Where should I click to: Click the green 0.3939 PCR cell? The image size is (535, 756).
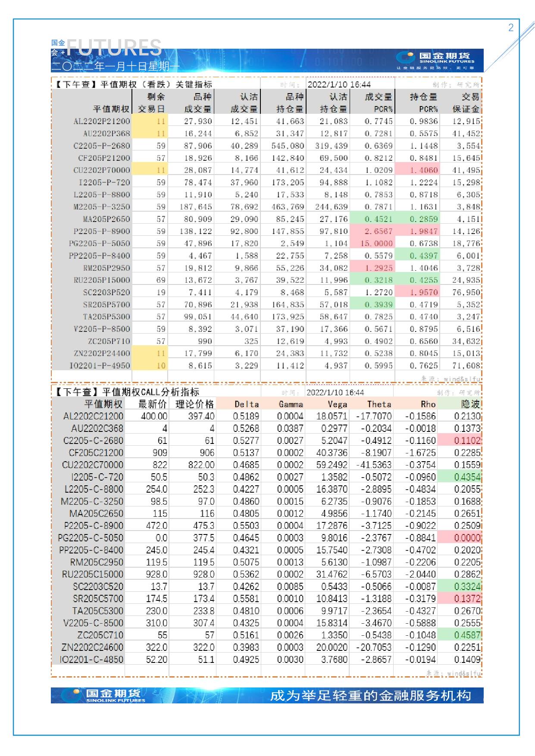tap(372, 305)
